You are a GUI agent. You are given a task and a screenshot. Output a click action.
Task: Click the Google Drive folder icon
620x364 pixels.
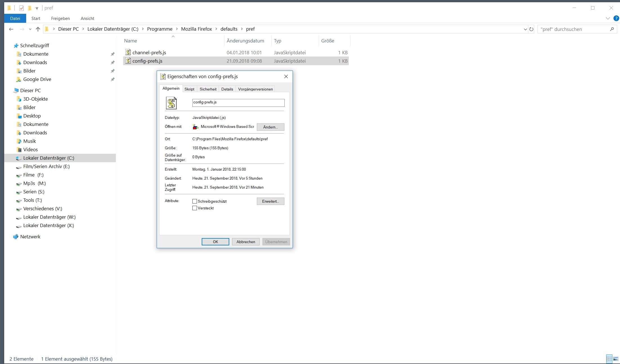19,79
